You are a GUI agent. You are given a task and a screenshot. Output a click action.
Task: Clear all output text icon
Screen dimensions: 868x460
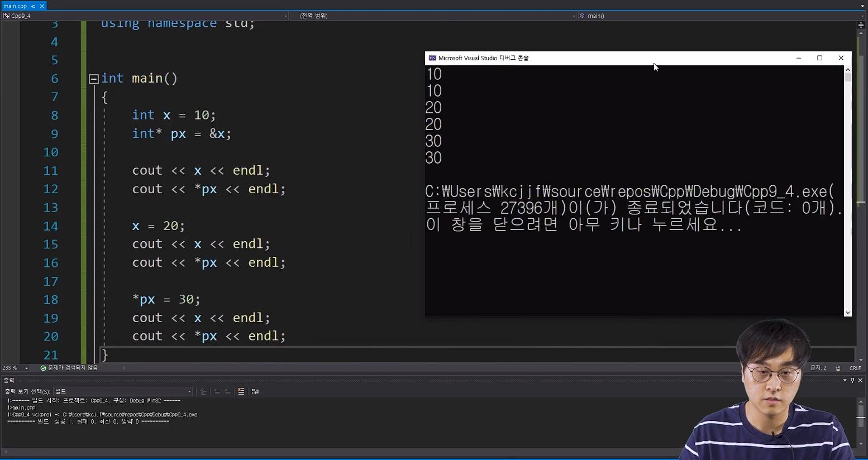[x=241, y=391]
